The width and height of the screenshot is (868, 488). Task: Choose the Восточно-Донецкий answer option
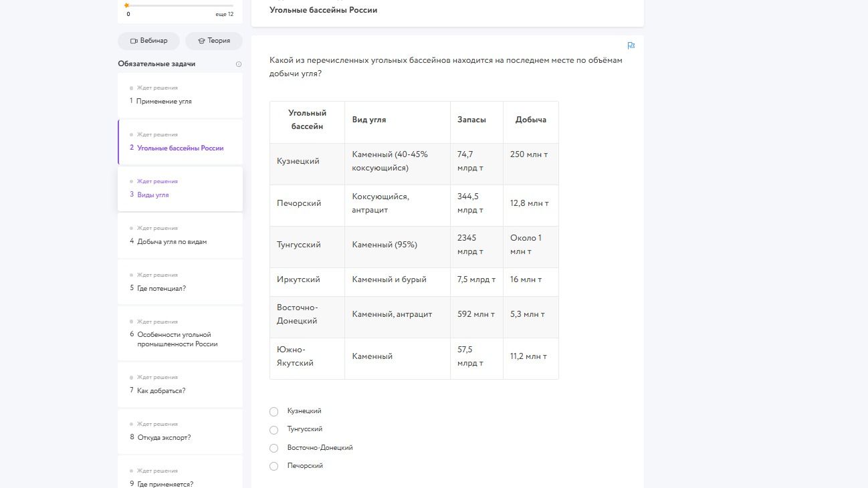[274, 448]
